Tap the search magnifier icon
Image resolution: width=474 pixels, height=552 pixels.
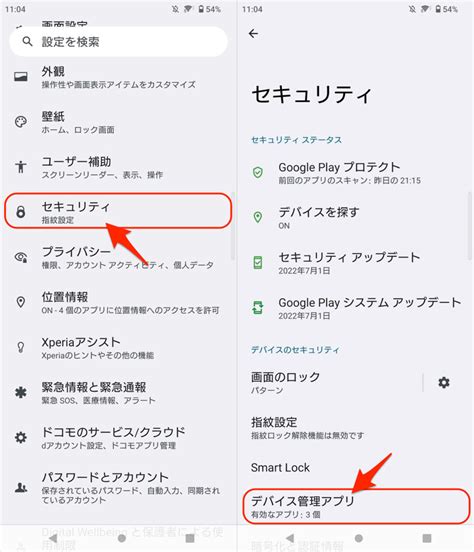pyautogui.click(x=27, y=42)
